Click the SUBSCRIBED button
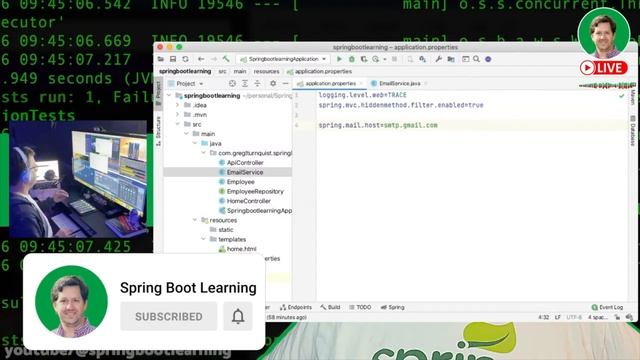 point(169,316)
